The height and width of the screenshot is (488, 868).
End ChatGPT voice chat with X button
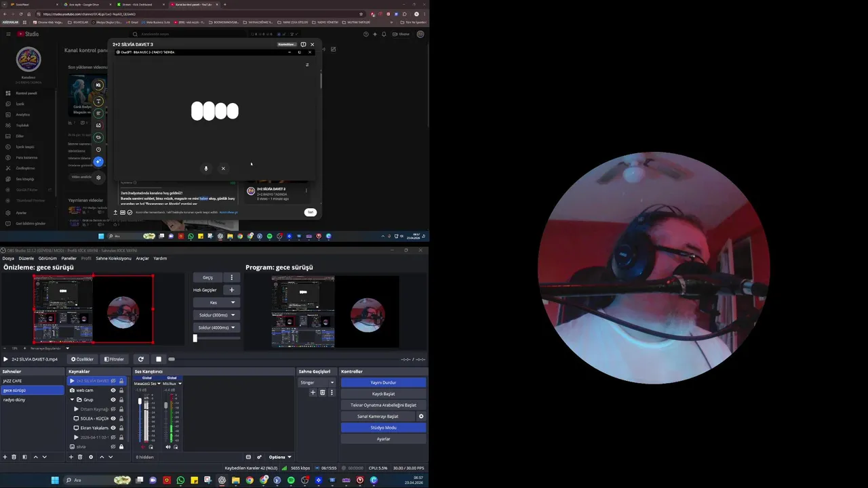[x=223, y=168]
